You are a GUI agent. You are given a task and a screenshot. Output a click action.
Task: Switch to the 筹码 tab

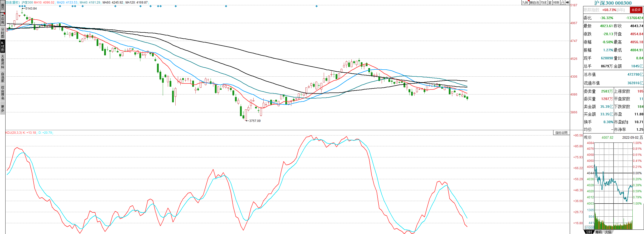click(x=598, y=232)
